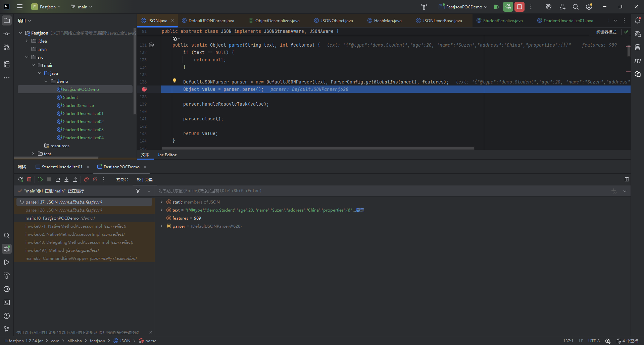Show the hidden editor tabs dropdown
Image resolution: width=644 pixels, height=345 pixels.
pyautogui.click(x=615, y=20)
